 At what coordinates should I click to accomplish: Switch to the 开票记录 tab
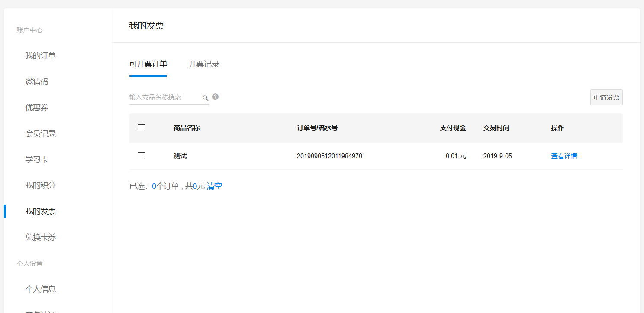click(x=204, y=64)
